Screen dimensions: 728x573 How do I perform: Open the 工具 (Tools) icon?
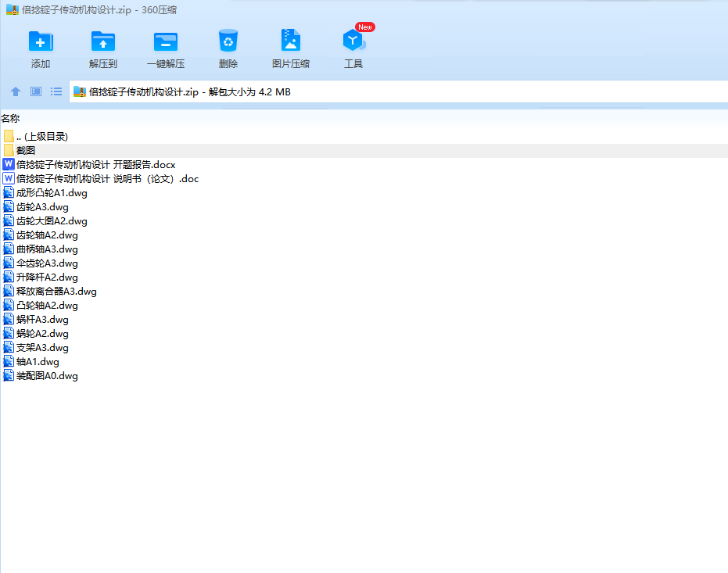[x=353, y=41]
